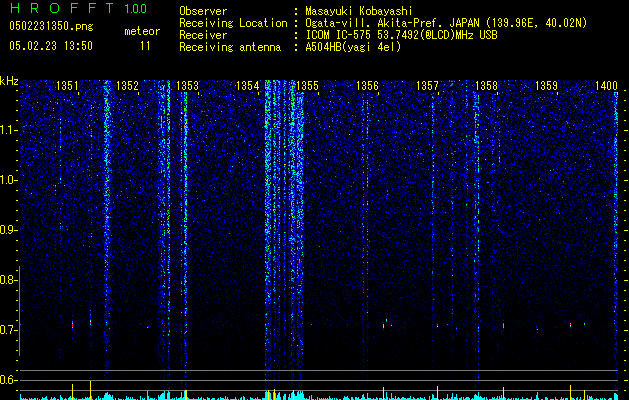Click the meteor label
This screenshot has width=629, height=400.
click(x=142, y=31)
